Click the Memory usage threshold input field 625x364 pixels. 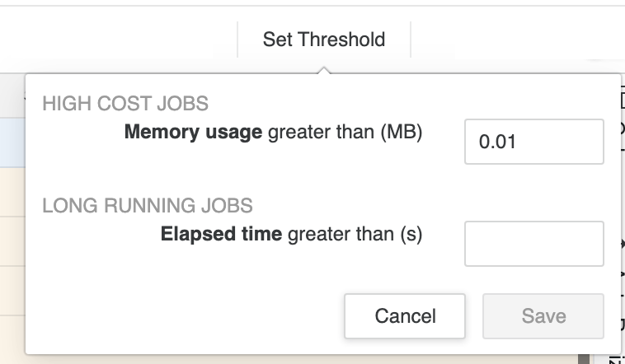[x=533, y=142]
